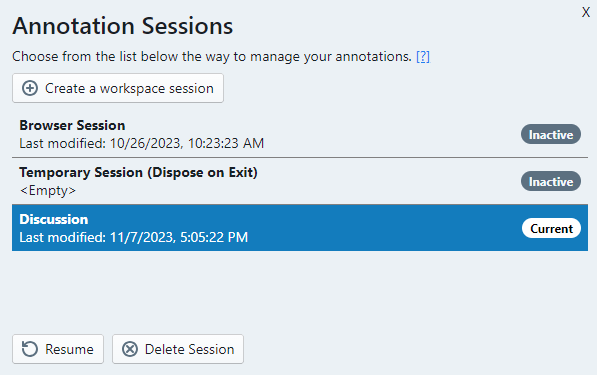Click the circular arrow Resume icon

(30, 349)
